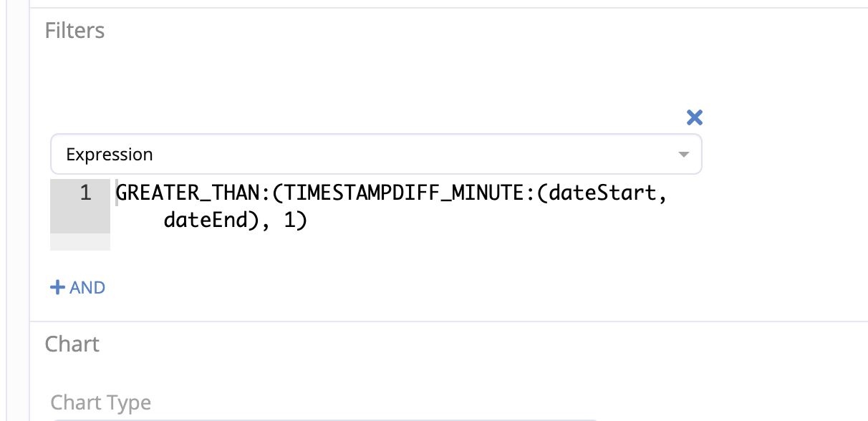This screenshot has width=868, height=421.
Task: Add another filter with + AND
Action: point(77,288)
